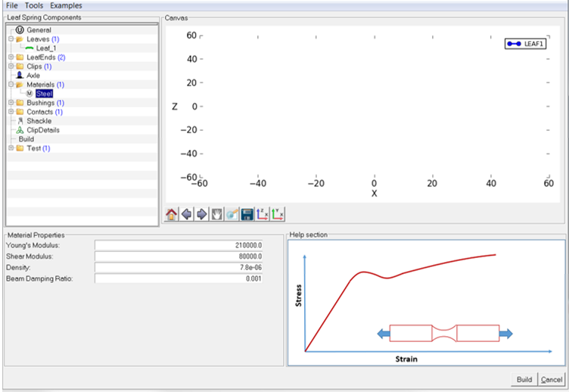Screen dimensions: 569x392
Task: Click the Home reset view icon
Action: coord(171,214)
